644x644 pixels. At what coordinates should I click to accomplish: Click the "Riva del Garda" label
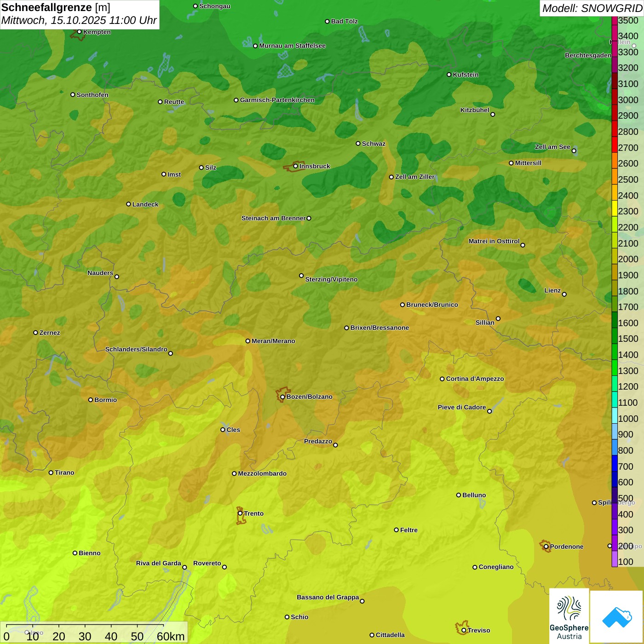pos(159,563)
